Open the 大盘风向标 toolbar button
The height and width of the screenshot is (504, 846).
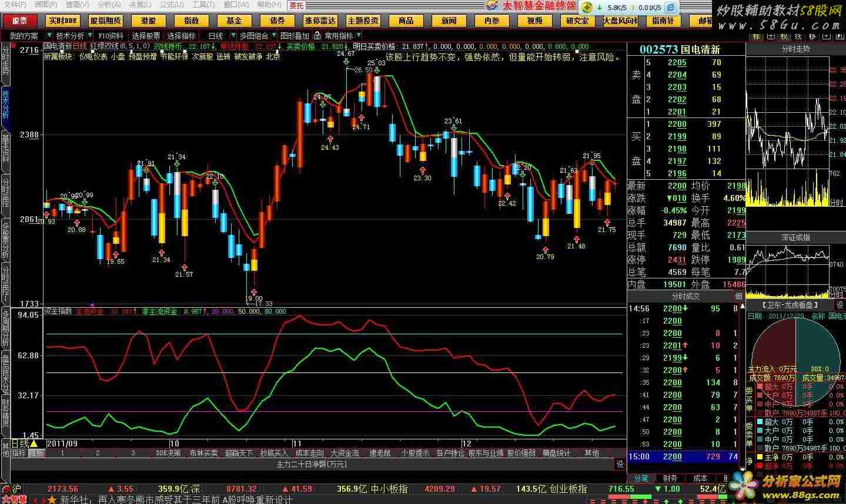pyautogui.click(x=621, y=21)
